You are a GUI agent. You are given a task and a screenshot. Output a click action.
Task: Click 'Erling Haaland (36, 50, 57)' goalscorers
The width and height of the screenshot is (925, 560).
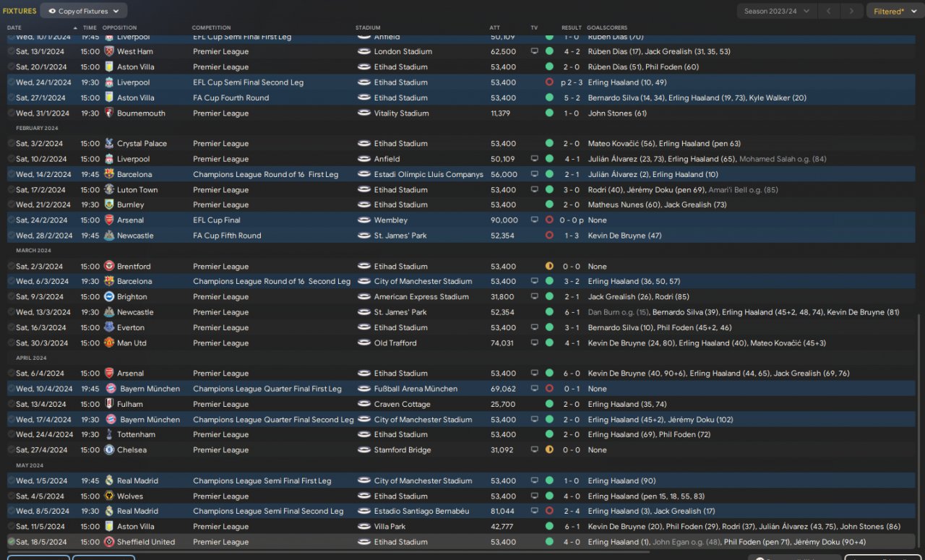coord(634,281)
